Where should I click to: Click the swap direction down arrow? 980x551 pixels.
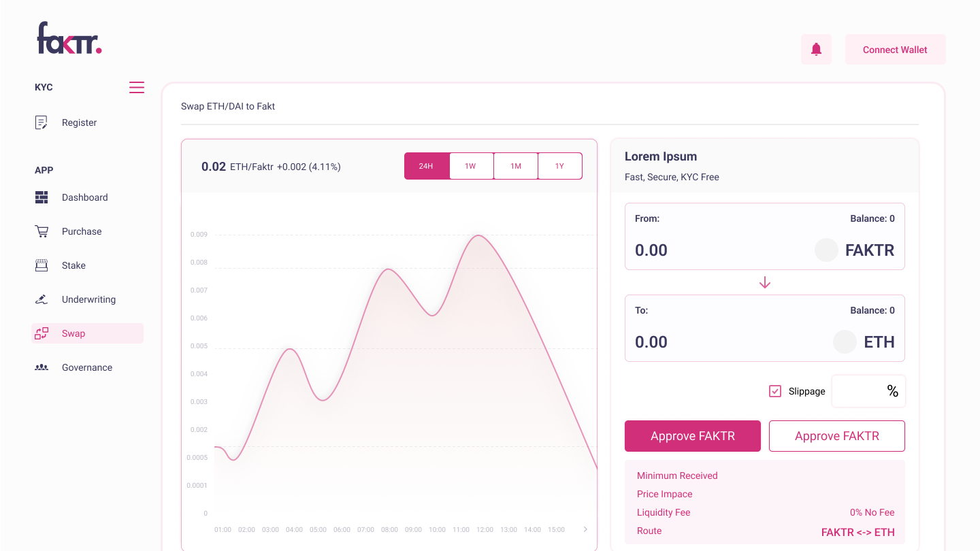[x=765, y=282]
